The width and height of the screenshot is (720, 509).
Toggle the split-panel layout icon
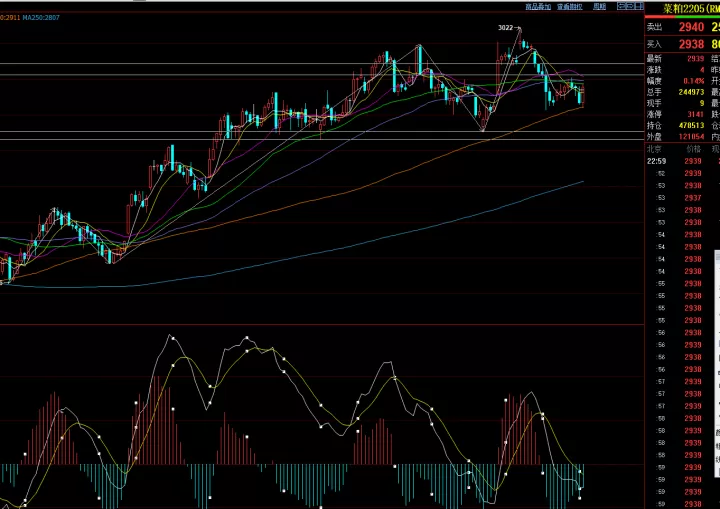click(639, 6)
